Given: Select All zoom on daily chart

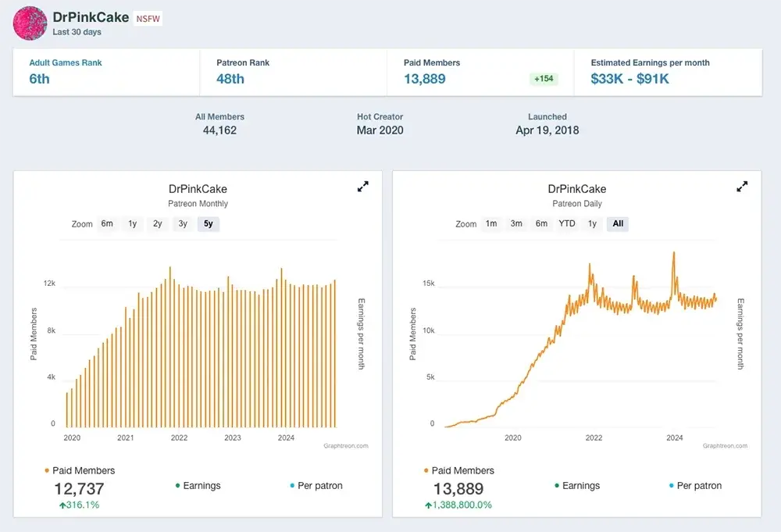Looking at the screenshot, I should 618,223.
